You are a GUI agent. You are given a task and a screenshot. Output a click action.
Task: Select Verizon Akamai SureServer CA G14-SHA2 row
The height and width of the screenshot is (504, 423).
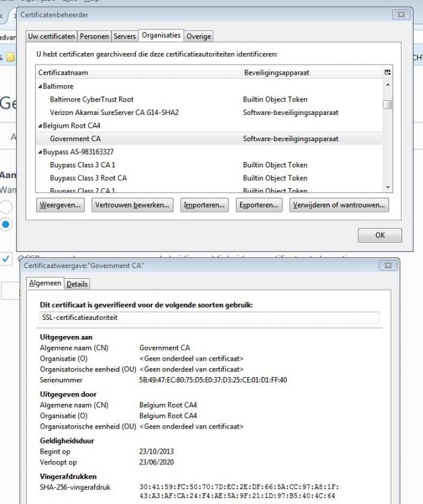tap(208, 113)
